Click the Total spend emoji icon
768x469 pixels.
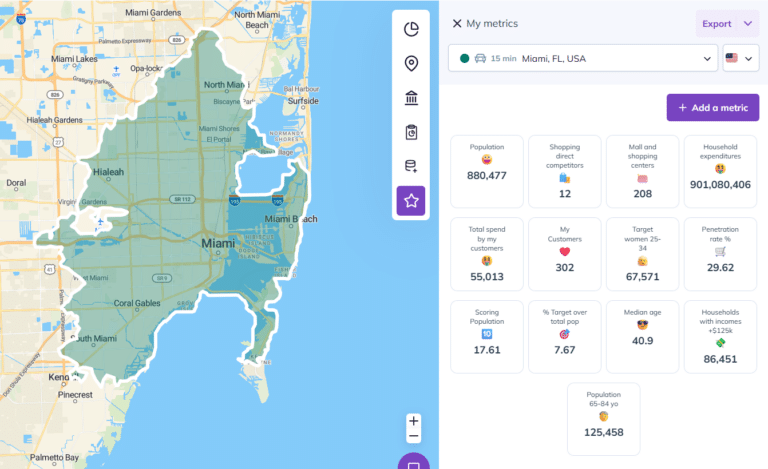coord(487,261)
